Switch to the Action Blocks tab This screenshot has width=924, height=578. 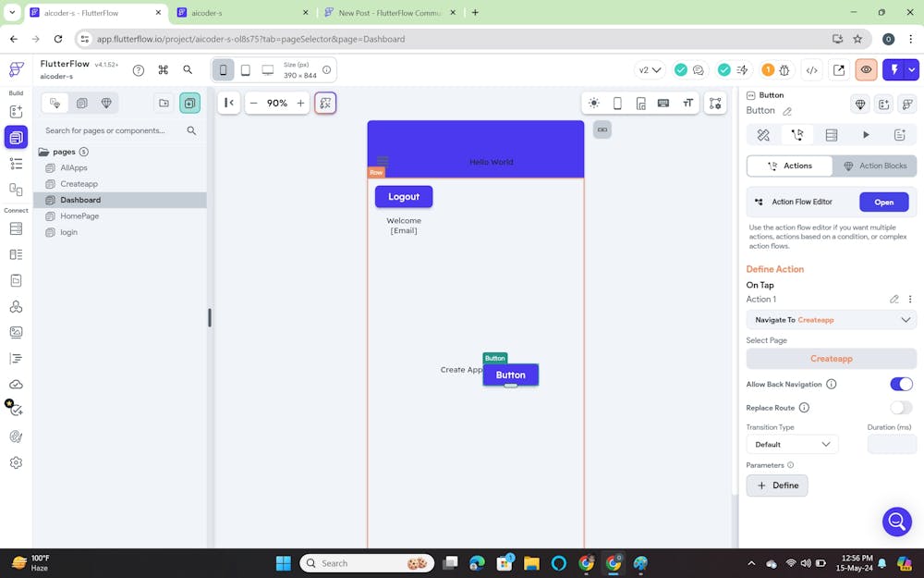click(x=874, y=166)
